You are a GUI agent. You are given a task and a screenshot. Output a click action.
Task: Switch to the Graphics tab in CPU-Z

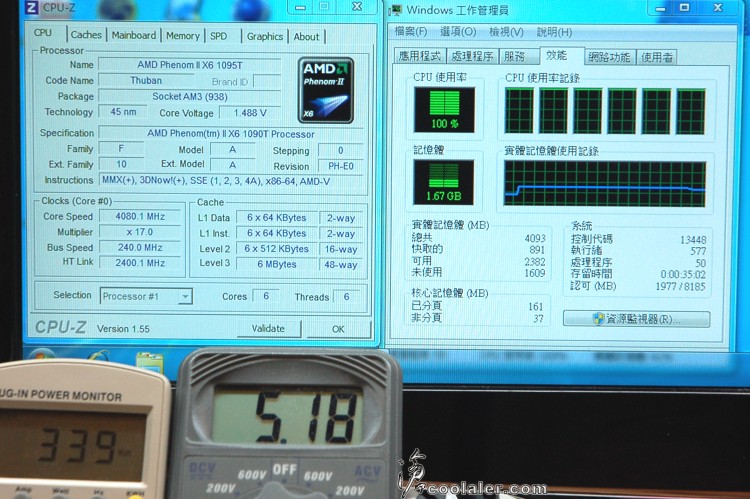pyautogui.click(x=265, y=36)
